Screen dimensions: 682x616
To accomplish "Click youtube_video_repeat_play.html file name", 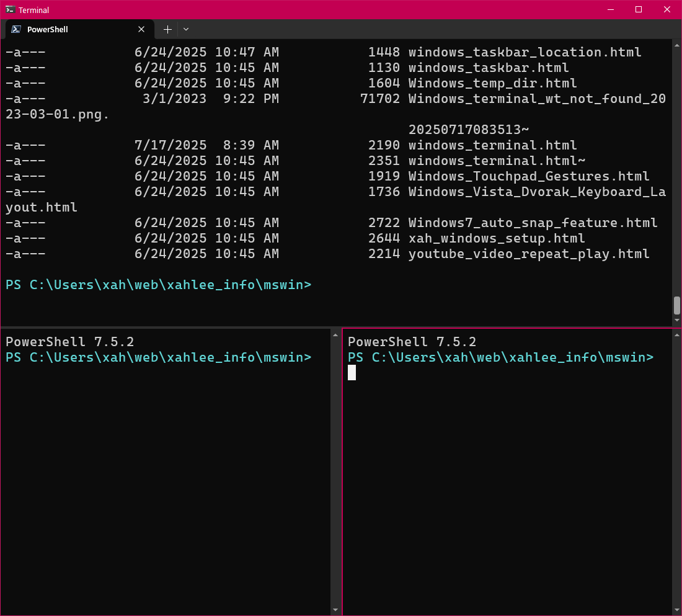I will 528,254.
